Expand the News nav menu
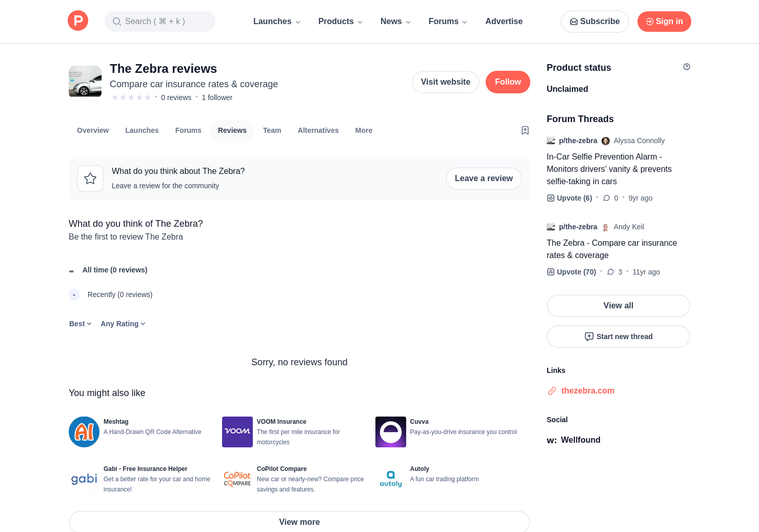The height and width of the screenshot is (532, 759). point(396,22)
